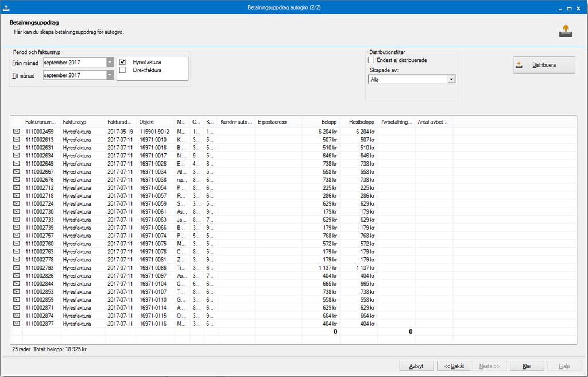
Task: Sort by Fakturatyp column header
Action: [83, 122]
